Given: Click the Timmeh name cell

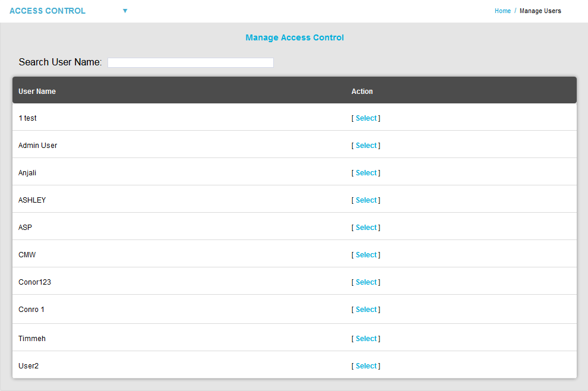Looking at the screenshot, I should (32, 339).
